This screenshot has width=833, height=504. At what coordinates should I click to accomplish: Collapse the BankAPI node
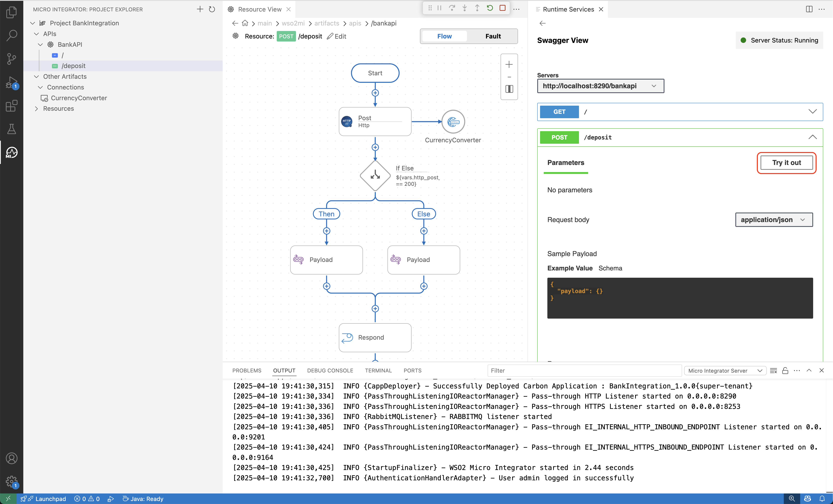pyautogui.click(x=40, y=45)
